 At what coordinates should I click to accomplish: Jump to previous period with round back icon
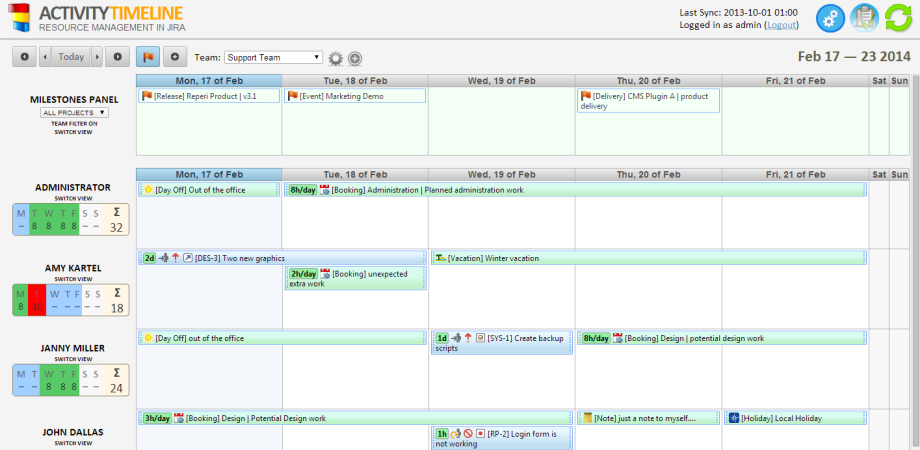tap(24, 57)
